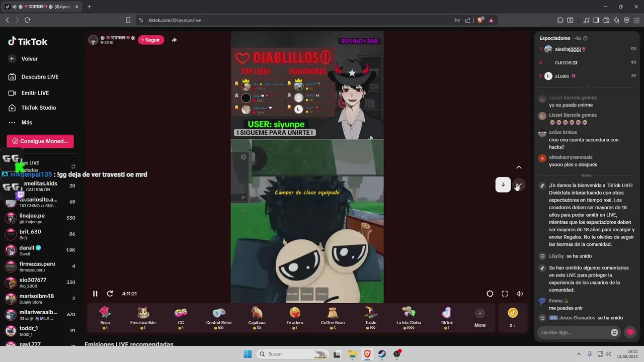The image size is (644, 362).
Task: Open video settings gear in player
Action: (x=490, y=294)
